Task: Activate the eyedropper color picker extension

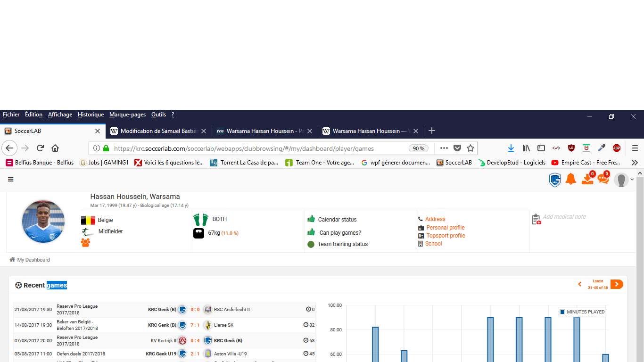Action: point(602,148)
